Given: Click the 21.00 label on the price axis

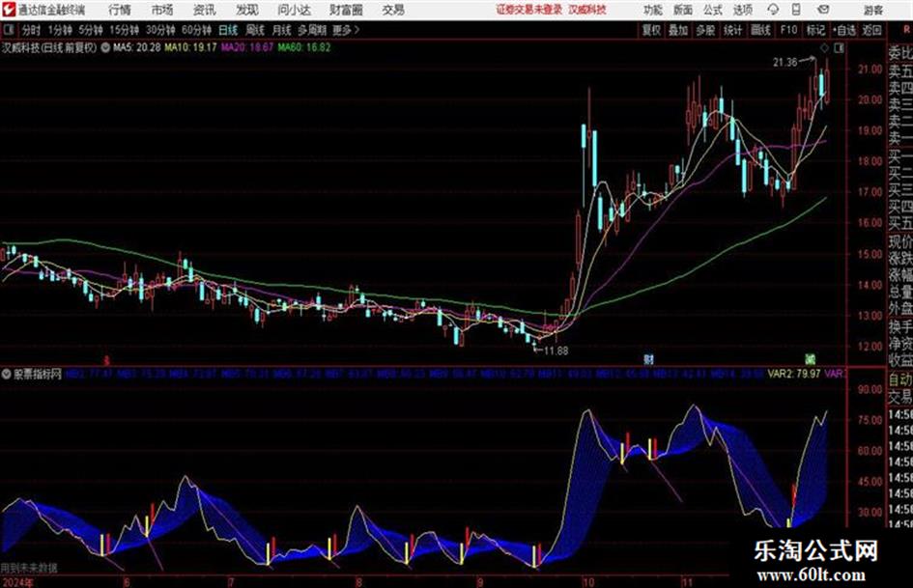Looking at the screenshot, I should click(870, 70).
